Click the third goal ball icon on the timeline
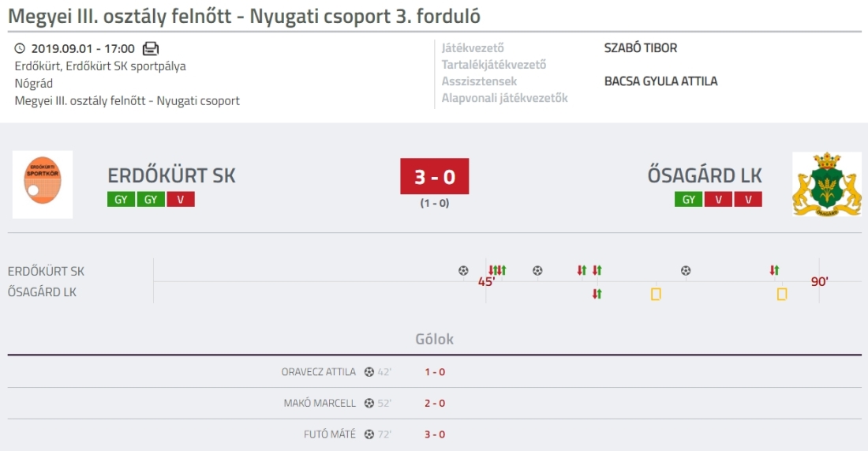Screen dimensions: 868x451 (x=686, y=270)
